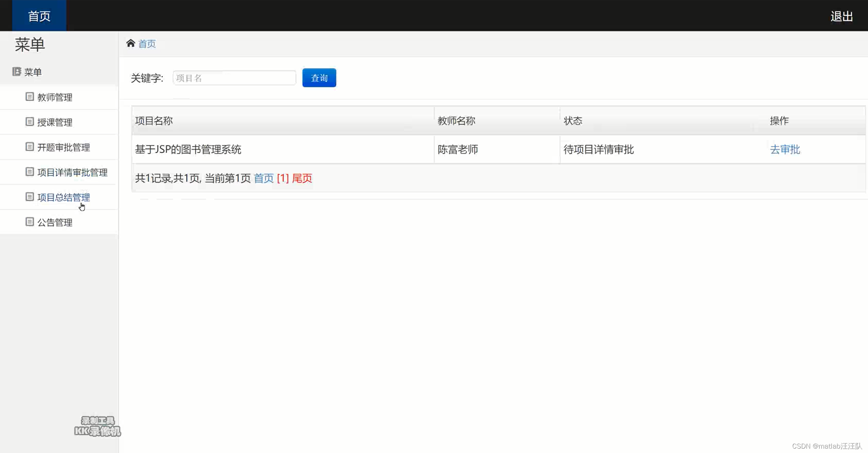Select page [1] in pagination

tap(283, 178)
